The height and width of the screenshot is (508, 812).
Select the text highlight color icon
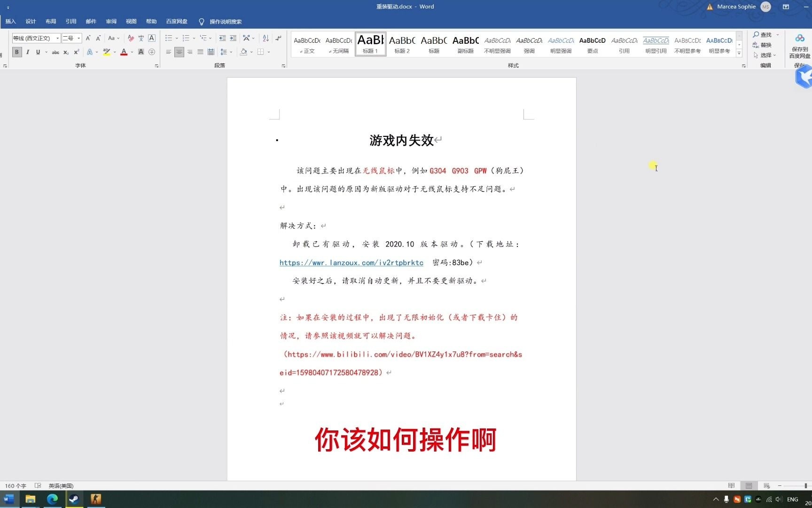click(107, 52)
